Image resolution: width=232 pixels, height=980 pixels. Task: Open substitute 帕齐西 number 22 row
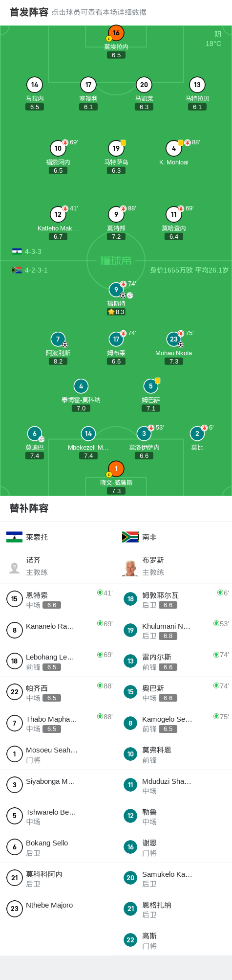pos(58,692)
